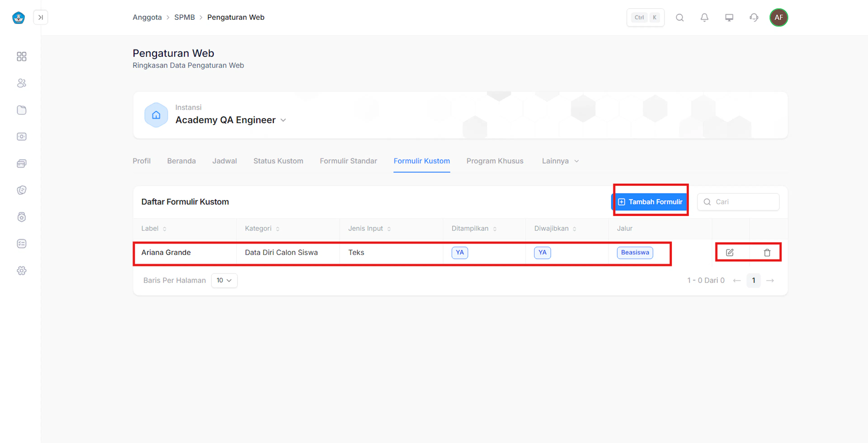Click the 1 - 0 Dari 0 count text

coord(705,280)
